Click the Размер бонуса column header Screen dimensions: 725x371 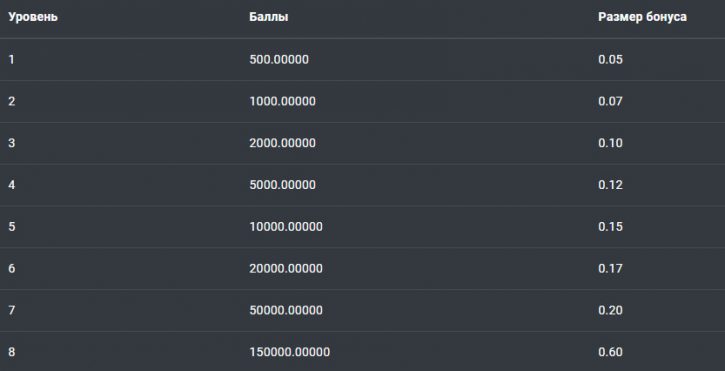tap(642, 18)
